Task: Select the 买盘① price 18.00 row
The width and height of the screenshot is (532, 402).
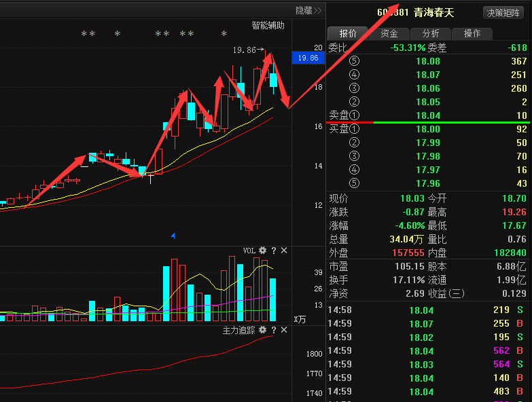Action: point(428,129)
